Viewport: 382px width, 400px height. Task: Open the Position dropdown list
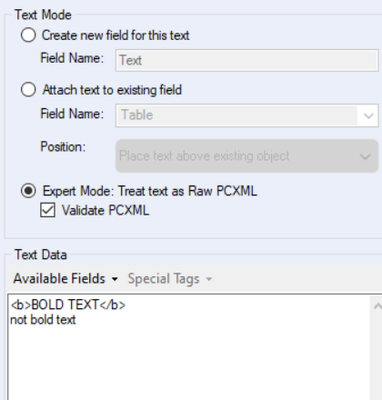(247, 156)
